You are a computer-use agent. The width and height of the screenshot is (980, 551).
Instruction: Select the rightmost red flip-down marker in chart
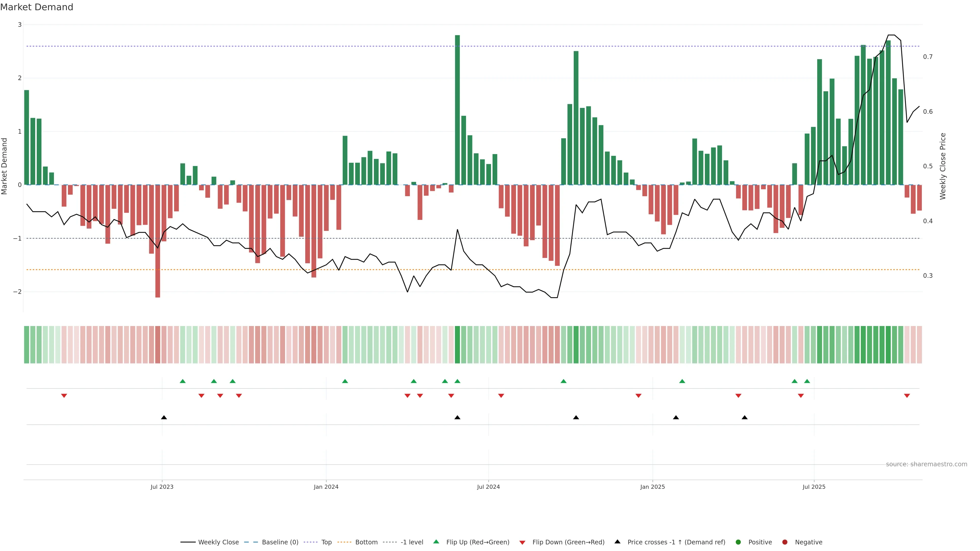pyautogui.click(x=907, y=396)
